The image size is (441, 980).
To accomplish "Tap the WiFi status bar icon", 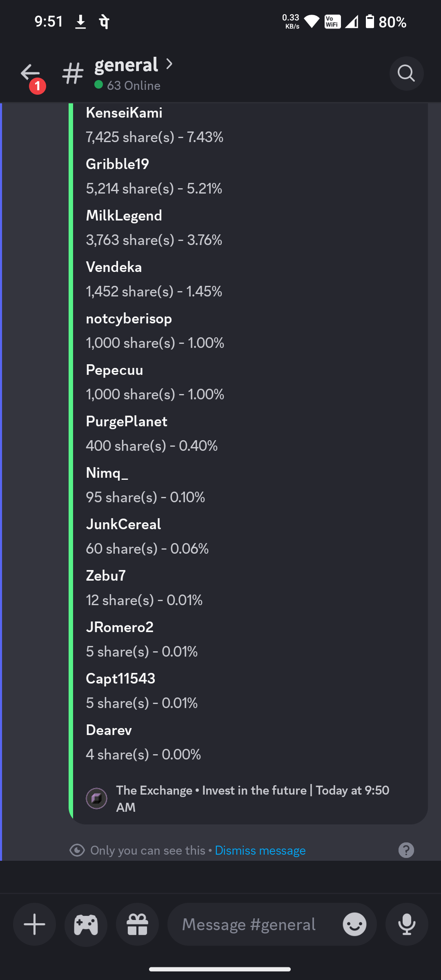I will point(312,22).
